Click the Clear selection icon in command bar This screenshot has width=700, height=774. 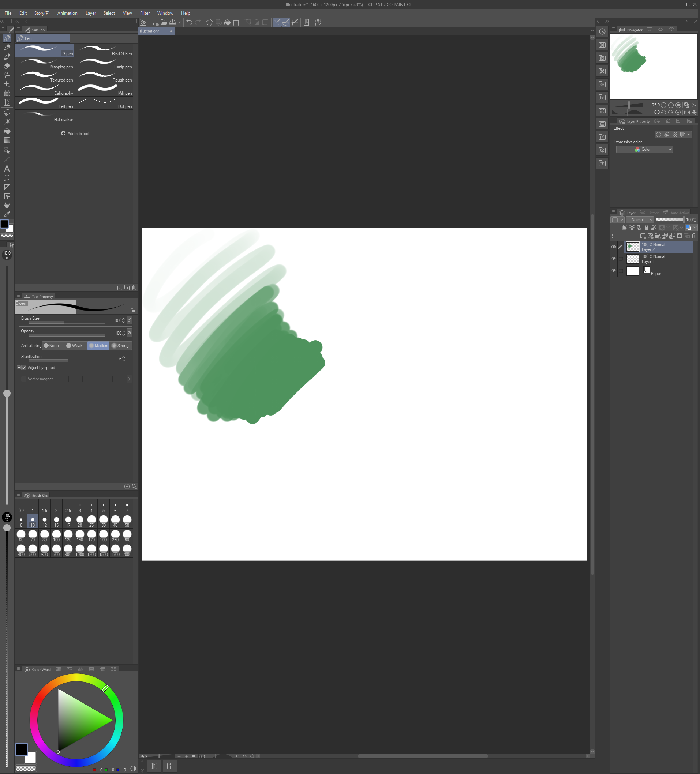(210, 22)
